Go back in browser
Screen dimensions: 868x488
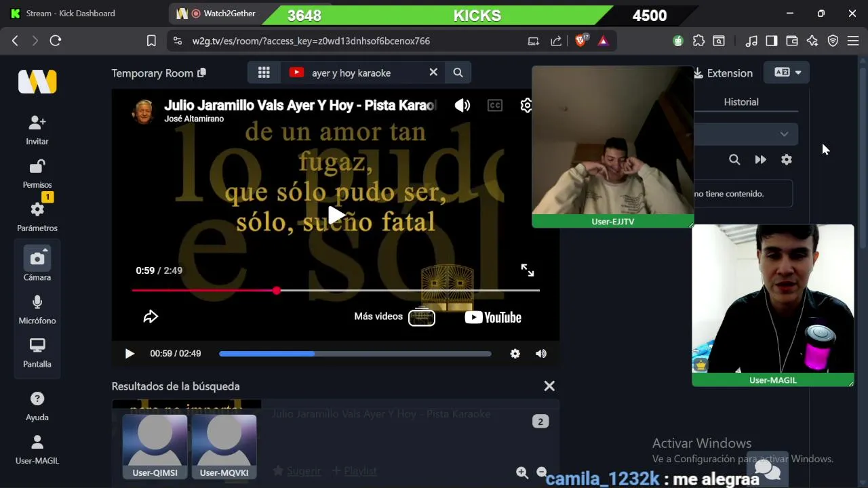[15, 41]
